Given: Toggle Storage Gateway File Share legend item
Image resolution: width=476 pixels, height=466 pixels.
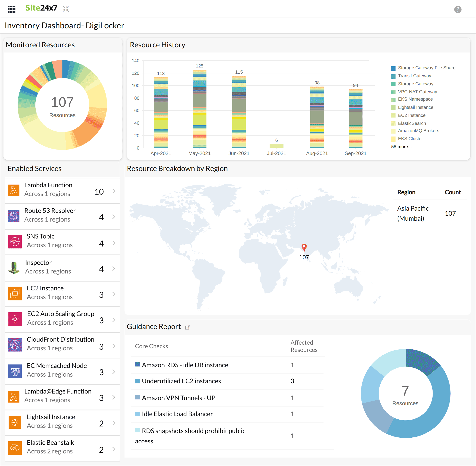Looking at the screenshot, I should click(426, 68).
